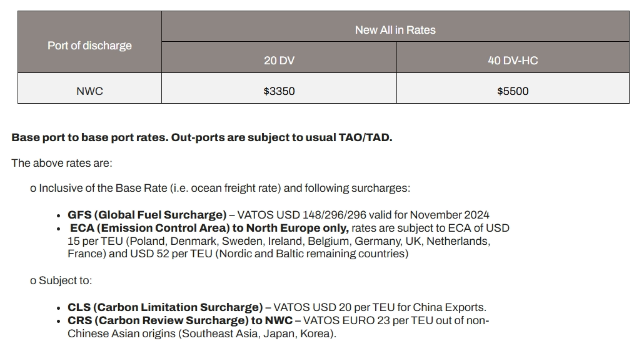Click the "Port of discharge" header cell
The image size is (644, 351).
point(89,46)
